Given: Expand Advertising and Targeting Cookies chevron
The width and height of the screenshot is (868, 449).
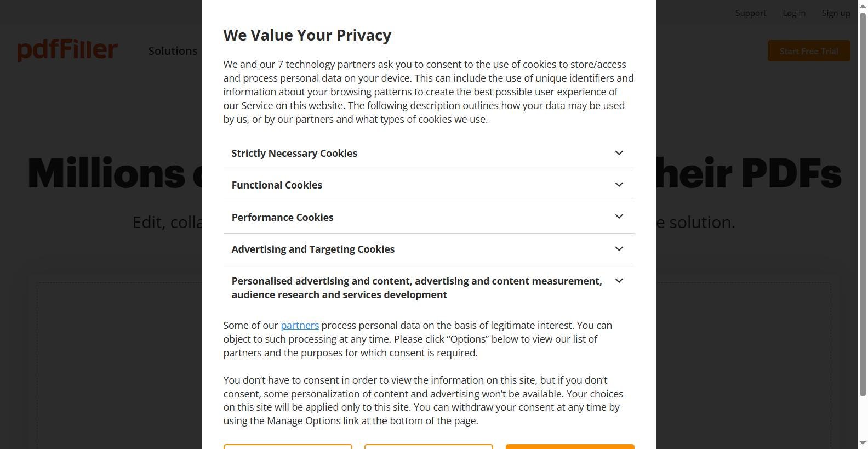Looking at the screenshot, I should click(619, 249).
